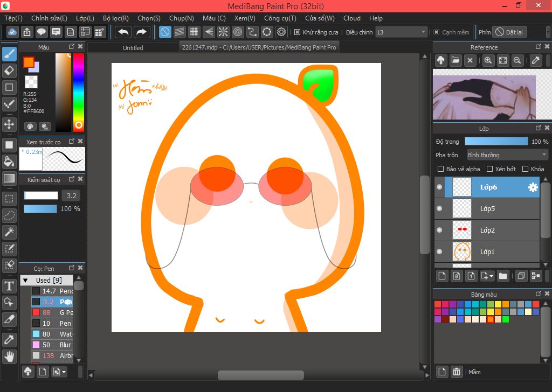The height and width of the screenshot is (392, 552).
Task: Switch to the Untitled document tab
Action: pos(133,47)
